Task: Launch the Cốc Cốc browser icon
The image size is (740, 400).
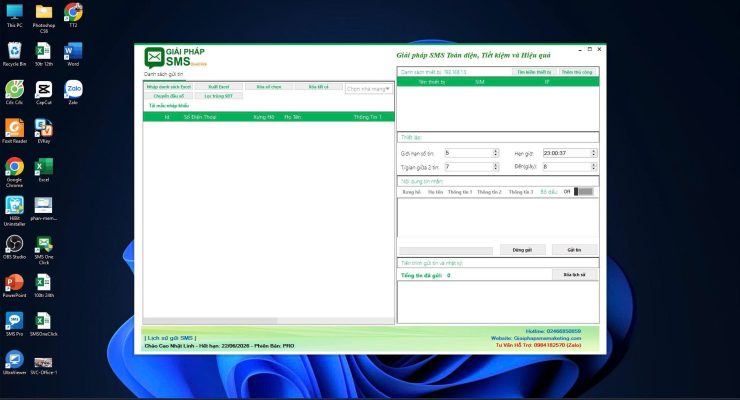Action: tap(14, 90)
